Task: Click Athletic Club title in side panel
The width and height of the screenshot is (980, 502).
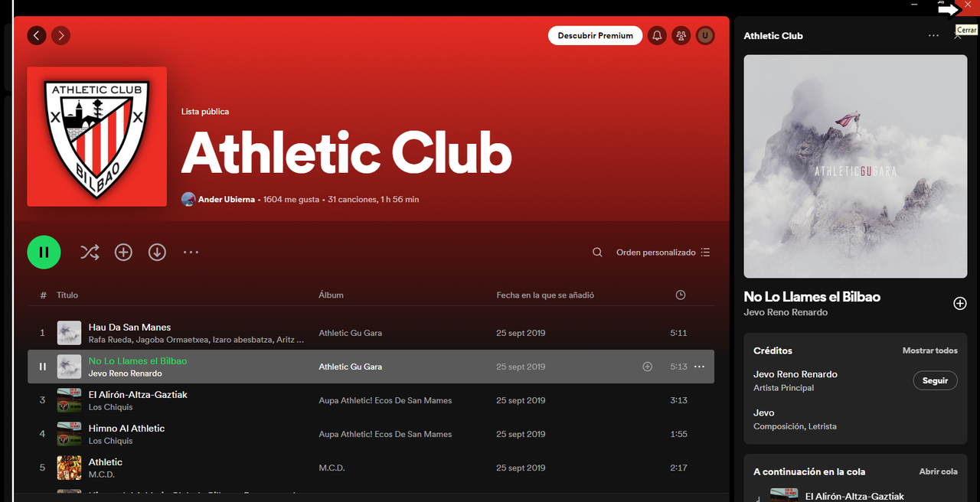Action: [x=773, y=36]
